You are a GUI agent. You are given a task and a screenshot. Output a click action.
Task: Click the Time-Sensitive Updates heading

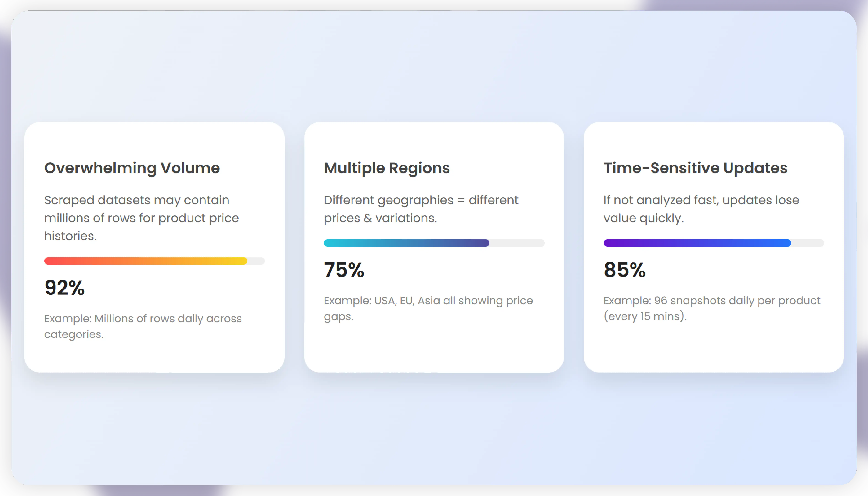[695, 168]
